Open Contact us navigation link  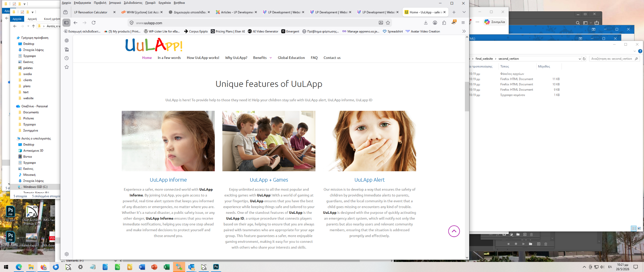point(332,58)
